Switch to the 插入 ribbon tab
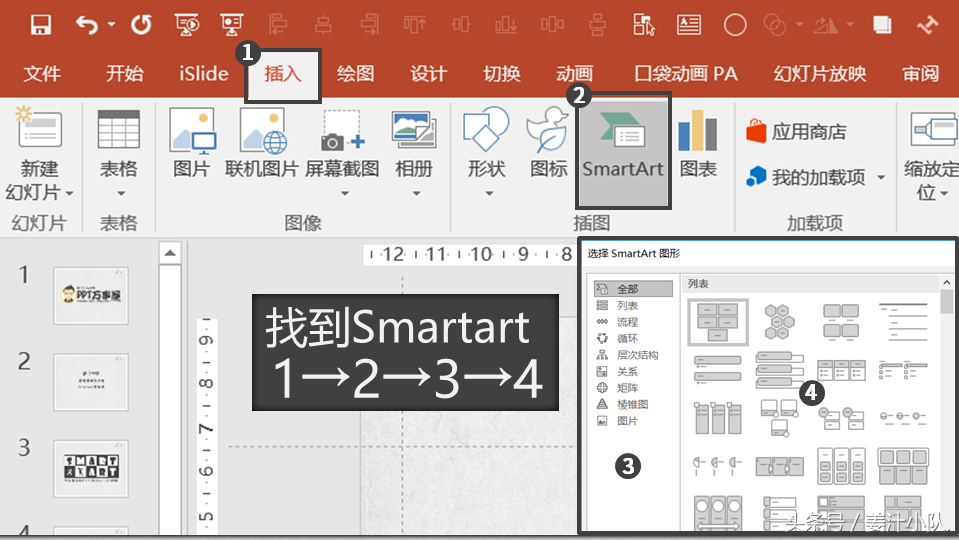 tap(283, 74)
